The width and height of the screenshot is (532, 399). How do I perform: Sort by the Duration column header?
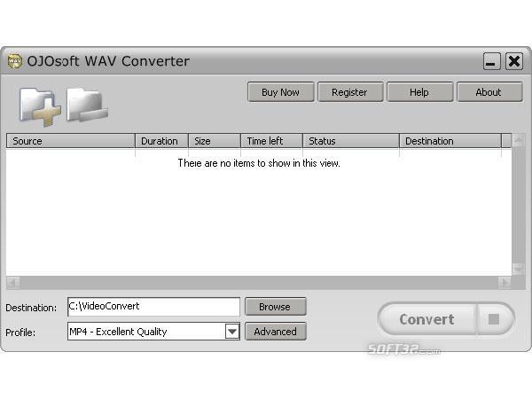[x=161, y=141]
